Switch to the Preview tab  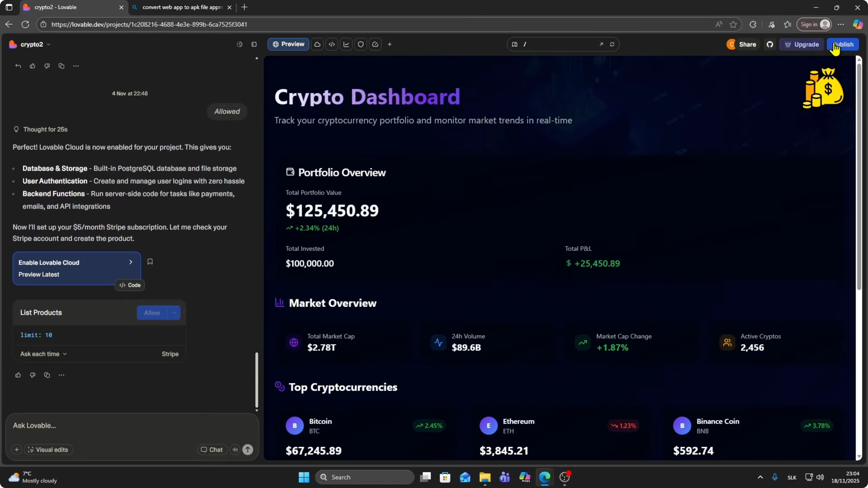288,44
